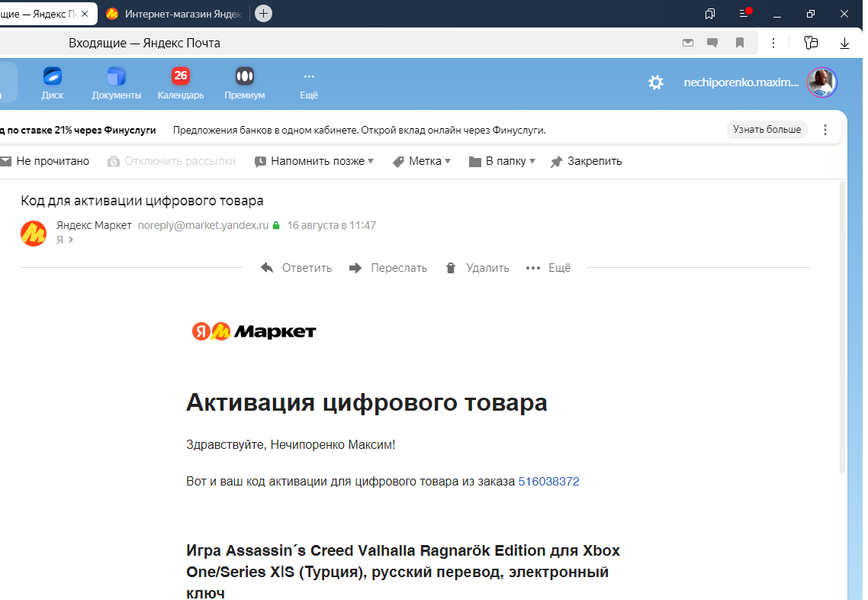This screenshot has height=600, width=868.
Task: Open account name nechiporenko.maxim
Action: [x=741, y=82]
